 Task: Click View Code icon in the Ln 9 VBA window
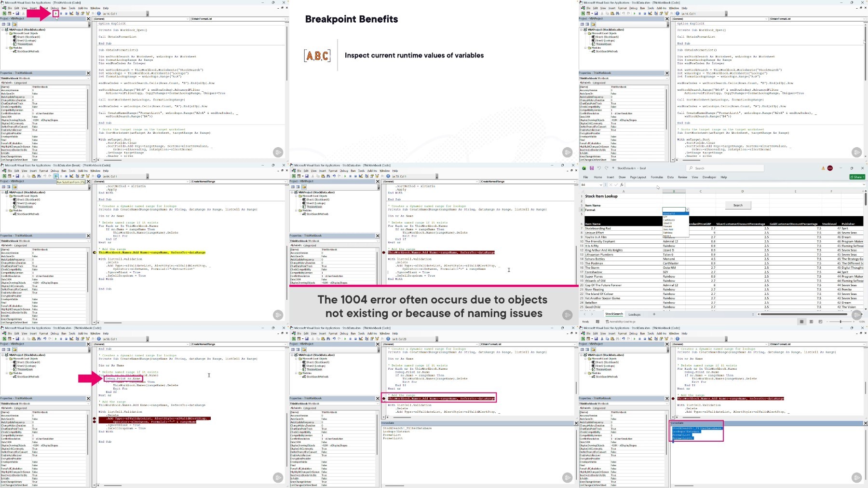coord(293,349)
